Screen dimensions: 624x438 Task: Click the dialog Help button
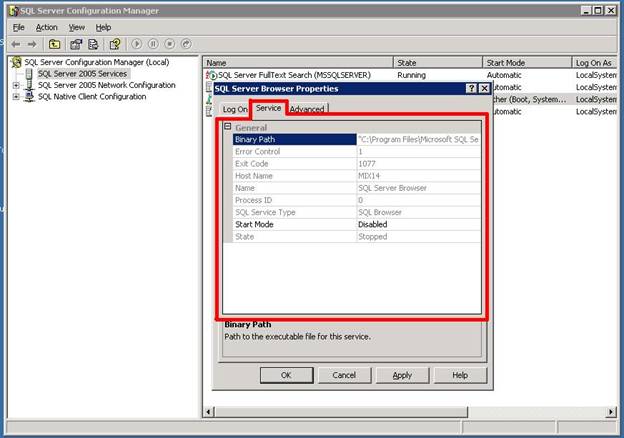point(460,375)
